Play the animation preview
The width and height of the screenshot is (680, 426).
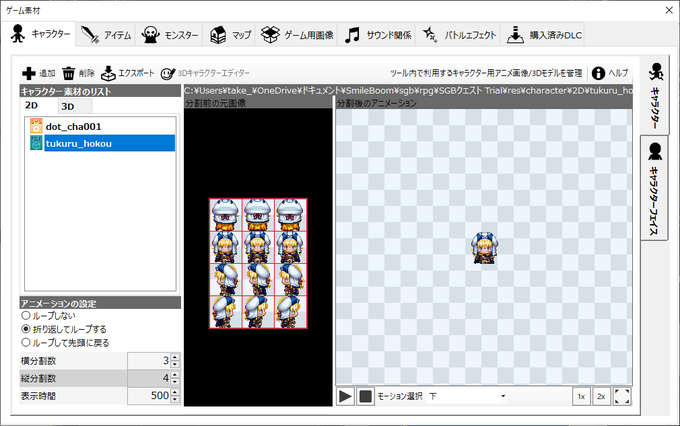click(x=345, y=396)
